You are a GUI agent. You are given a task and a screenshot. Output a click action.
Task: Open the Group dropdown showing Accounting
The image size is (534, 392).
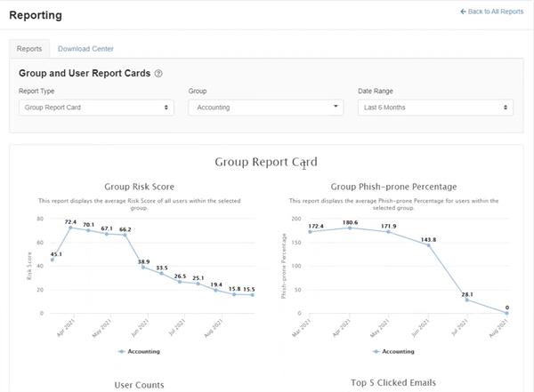pos(265,108)
